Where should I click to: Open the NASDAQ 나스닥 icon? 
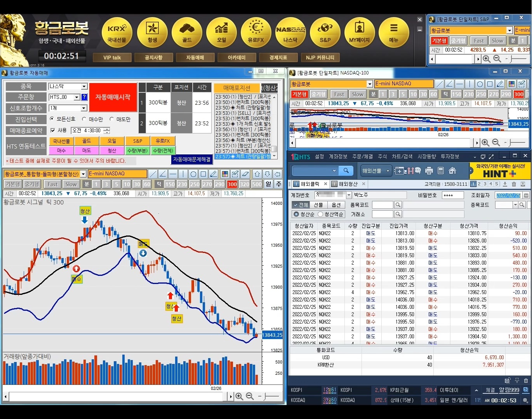(290, 32)
